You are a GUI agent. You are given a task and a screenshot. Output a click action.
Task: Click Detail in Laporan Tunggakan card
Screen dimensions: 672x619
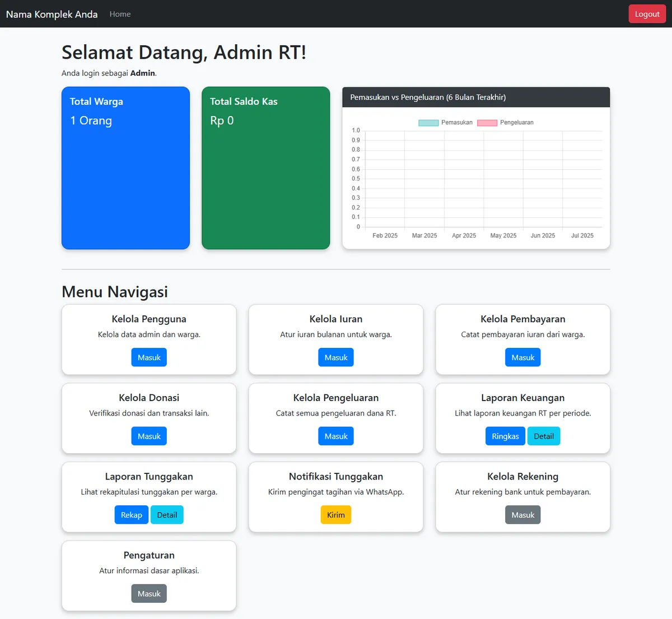click(167, 515)
